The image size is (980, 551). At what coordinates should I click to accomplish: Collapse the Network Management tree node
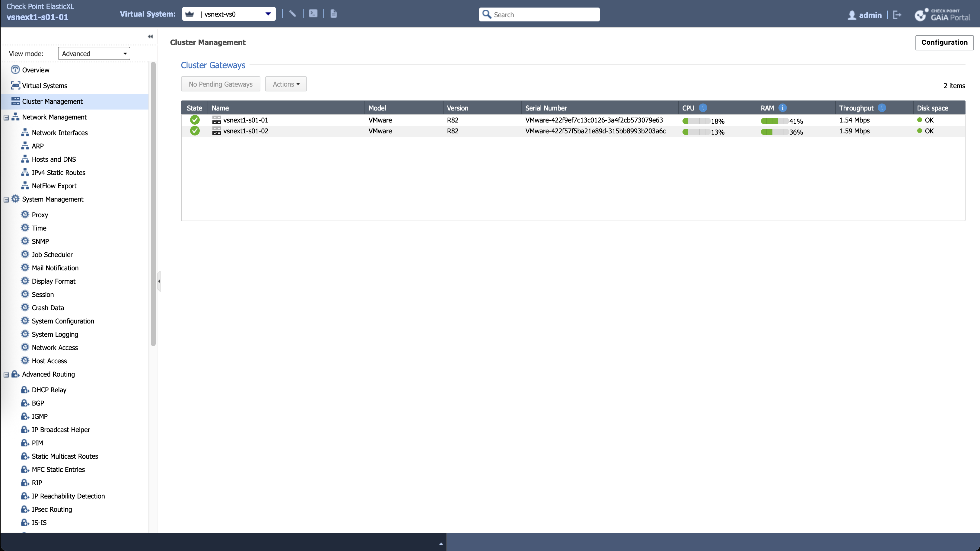[x=6, y=118]
